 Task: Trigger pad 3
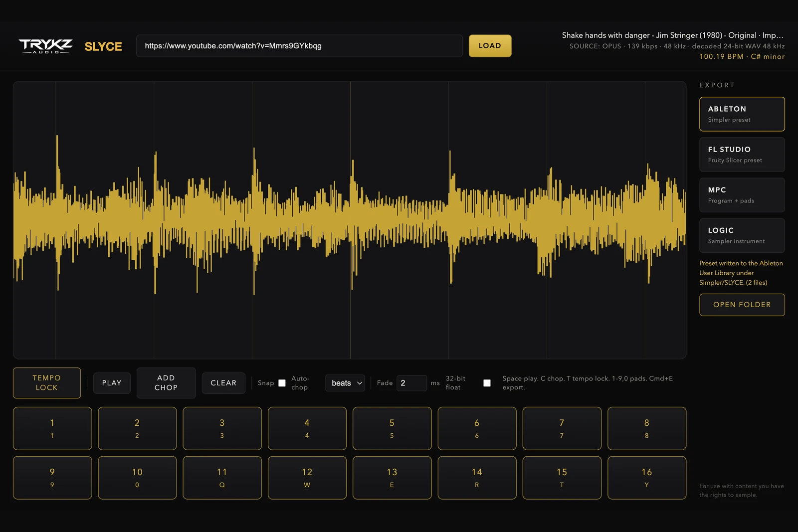[222, 428]
